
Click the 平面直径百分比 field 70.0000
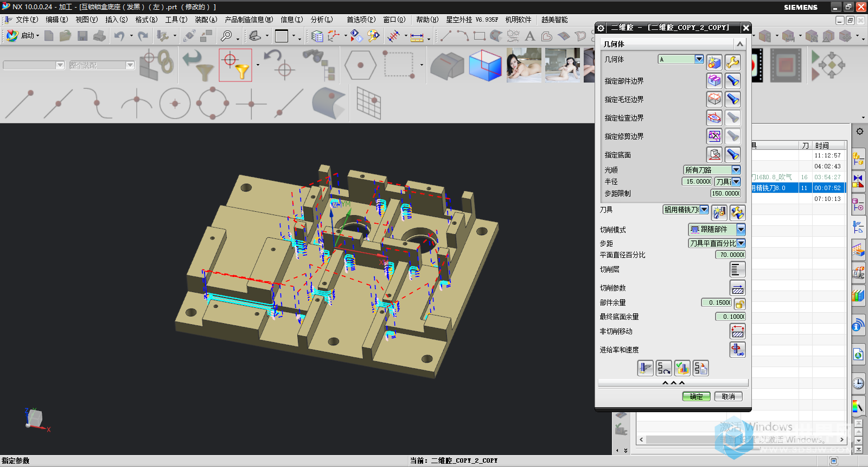(731, 255)
